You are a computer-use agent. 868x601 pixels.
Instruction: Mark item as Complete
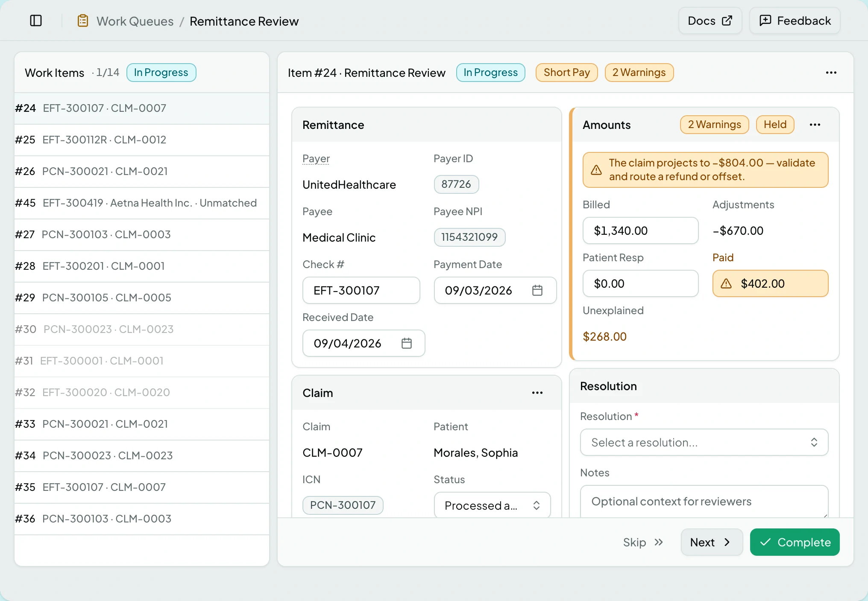[x=795, y=542]
